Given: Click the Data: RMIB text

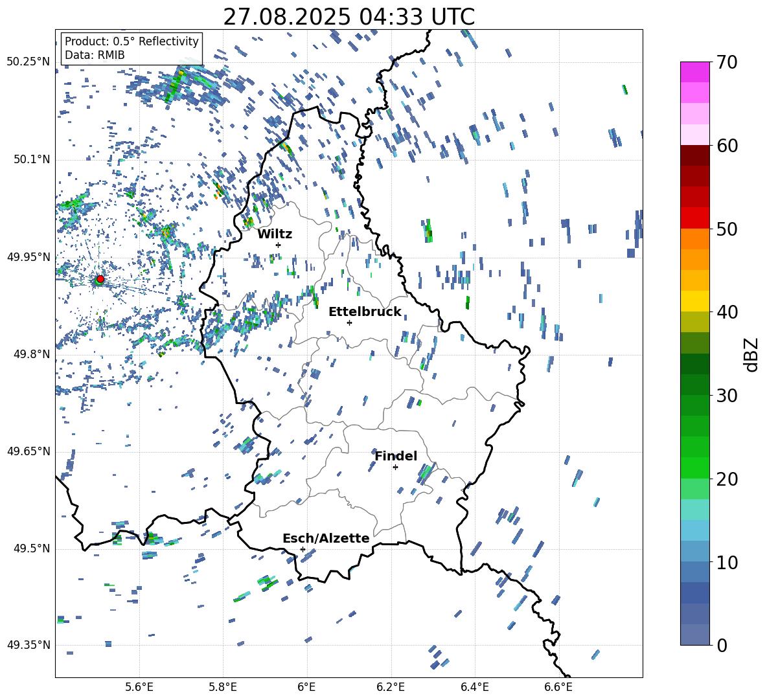Looking at the screenshot, I should coord(95,55).
